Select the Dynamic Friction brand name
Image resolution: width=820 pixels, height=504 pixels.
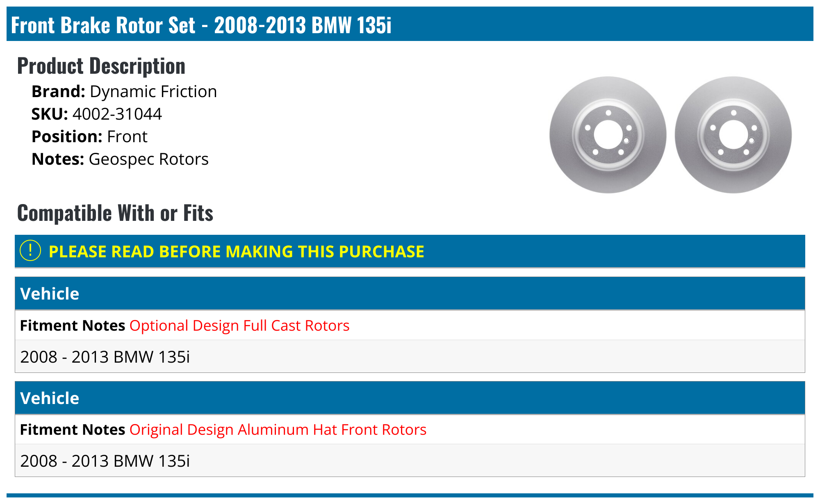point(153,92)
